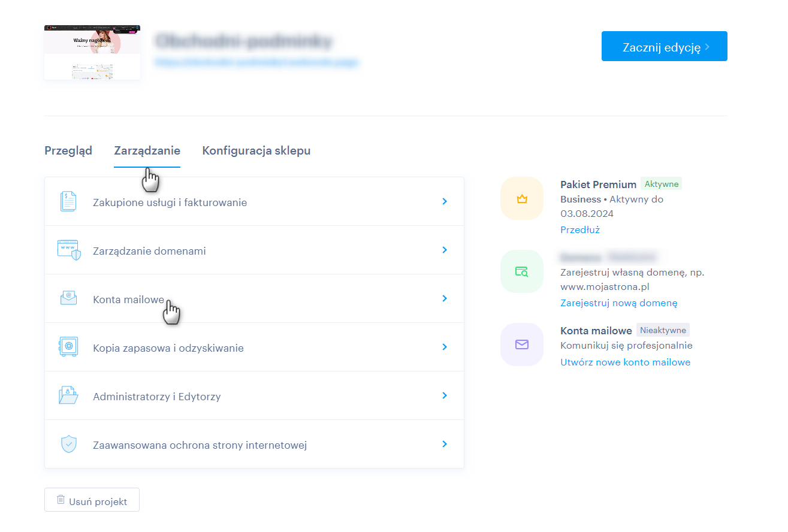The height and width of the screenshot is (532, 788).
Task: Open Kopia zapasowa i odzyskiwanie chevron
Action: click(445, 347)
